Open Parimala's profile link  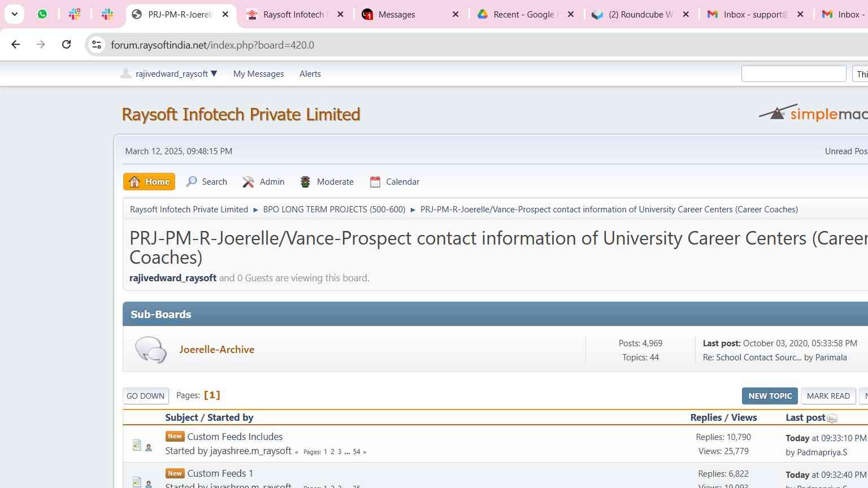point(831,358)
